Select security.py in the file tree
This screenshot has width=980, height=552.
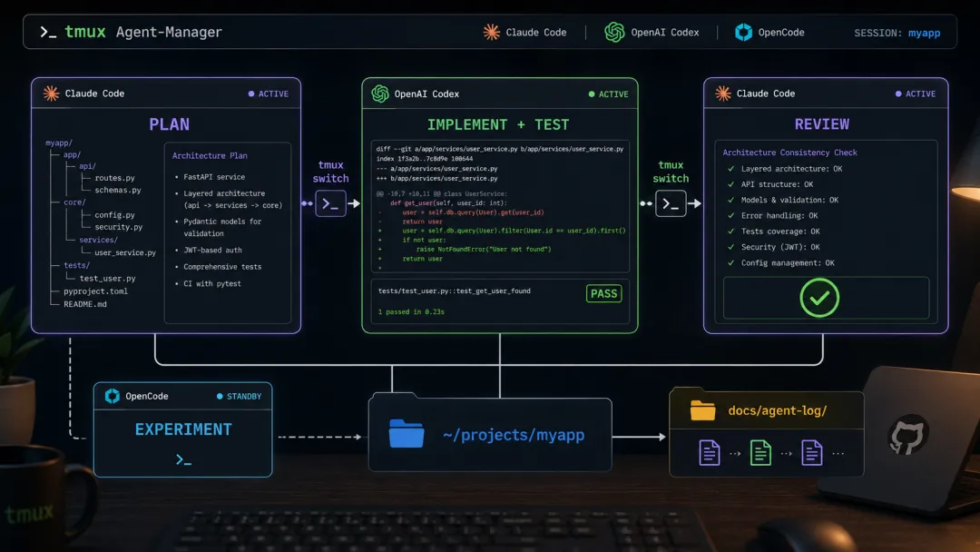[119, 227]
